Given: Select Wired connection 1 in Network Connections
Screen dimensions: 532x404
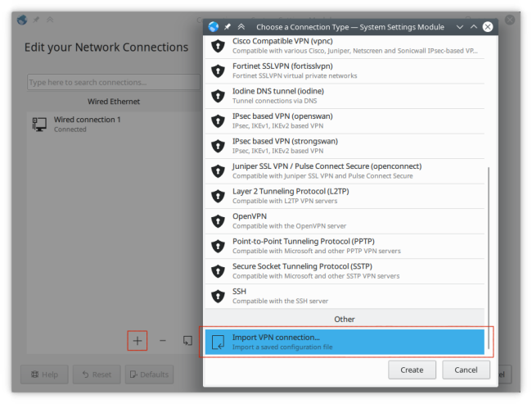Looking at the screenshot, I should pos(114,125).
